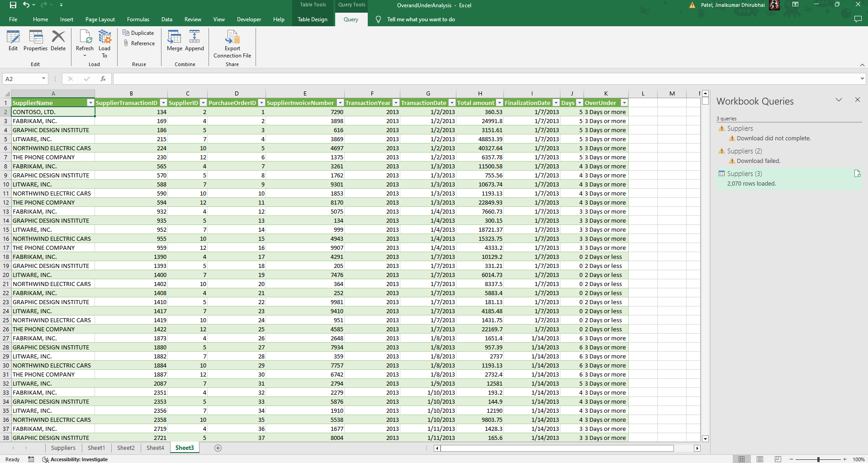This screenshot has width=868, height=463.
Task: Open the Comments pane icon
Action: tap(858, 19)
